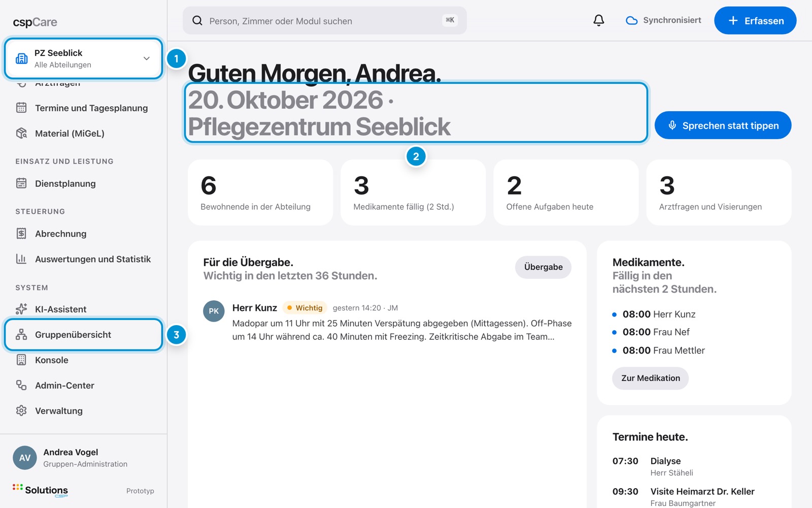
Task: Click the Wichtig tag on Herr Kunz note
Action: (304, 308)
